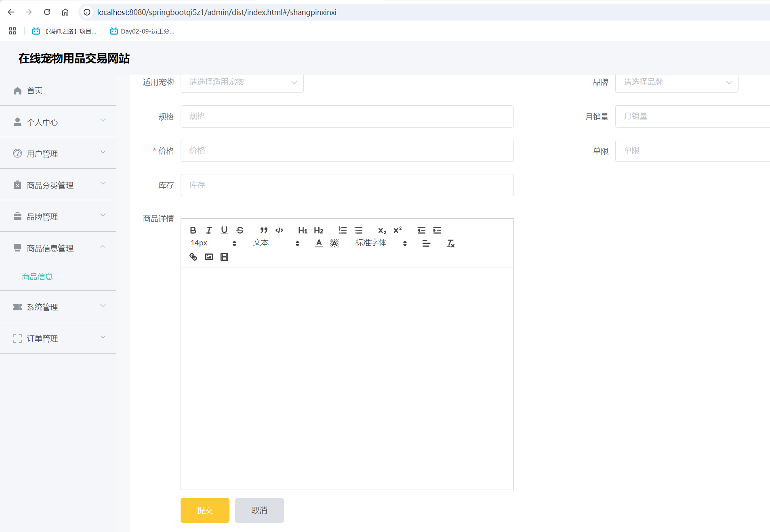Click the browser back arrow
Viewport: 770px width, 532px height.
[11, 12]
